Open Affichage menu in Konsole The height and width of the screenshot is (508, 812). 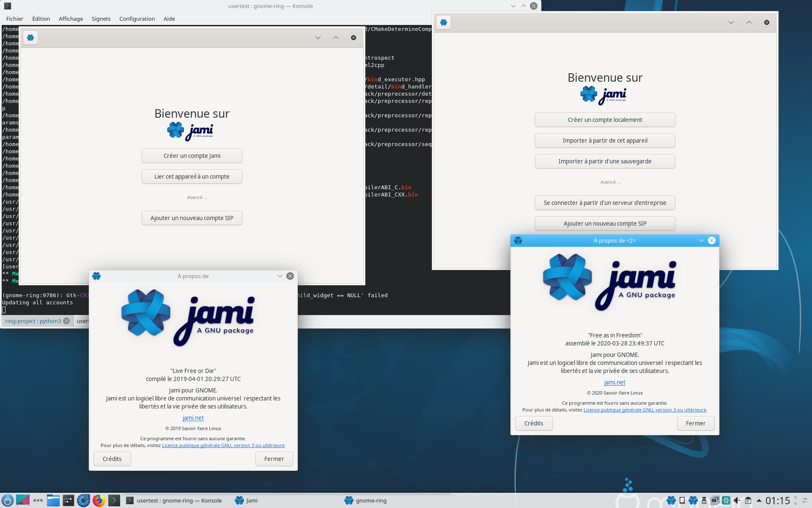point(71,19)
